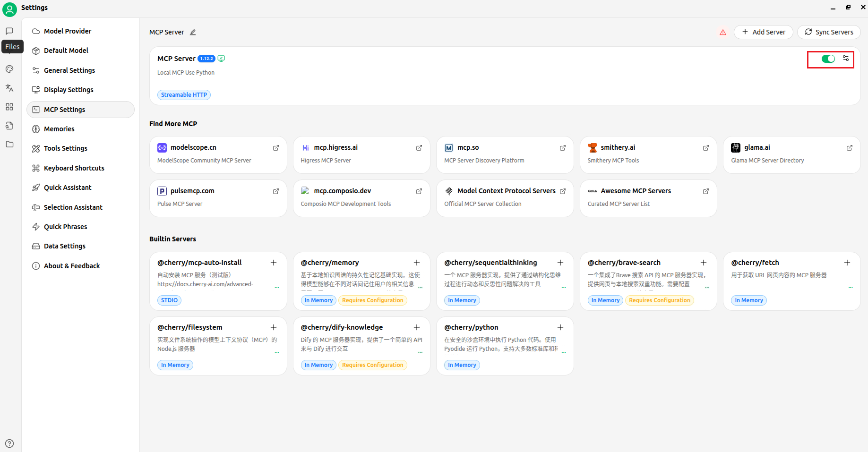
Task: Open Data Settings
Action: 80,246
